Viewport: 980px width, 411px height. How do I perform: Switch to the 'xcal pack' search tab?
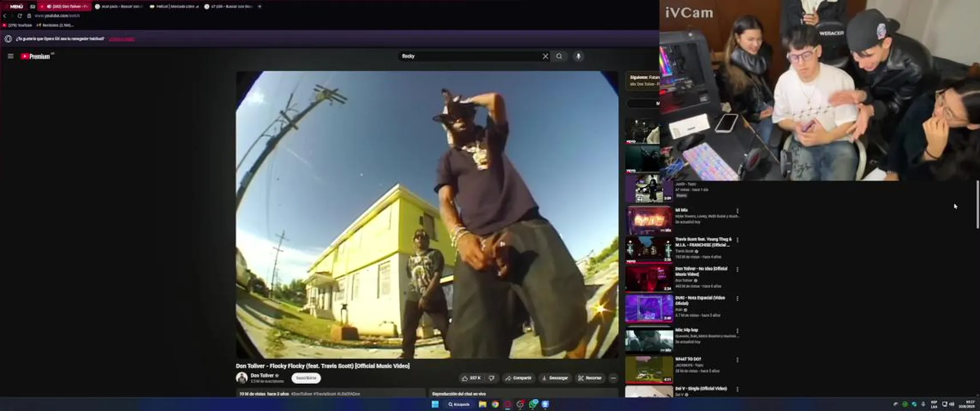[119, 6]
